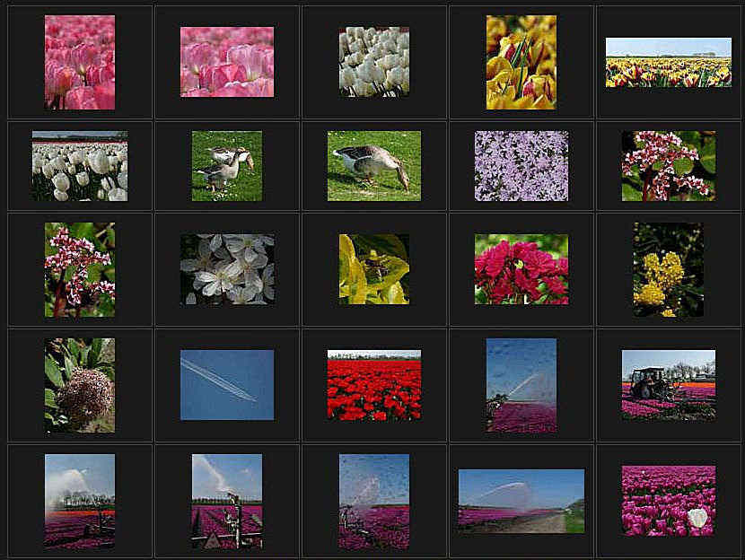Open the red tulip field thumbnail
Image resolution: width=745 pixels, height=560 pixels.
coord(374,385)
